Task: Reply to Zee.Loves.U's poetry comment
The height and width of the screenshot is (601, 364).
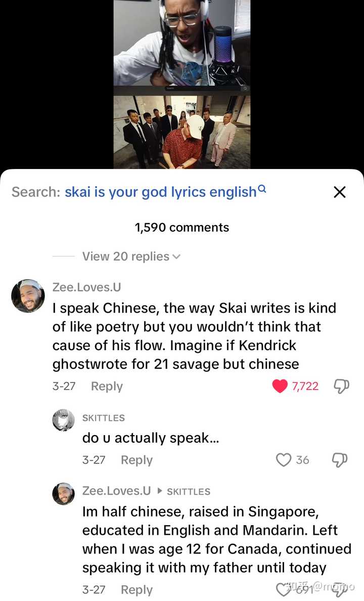Action: point(107,386)
